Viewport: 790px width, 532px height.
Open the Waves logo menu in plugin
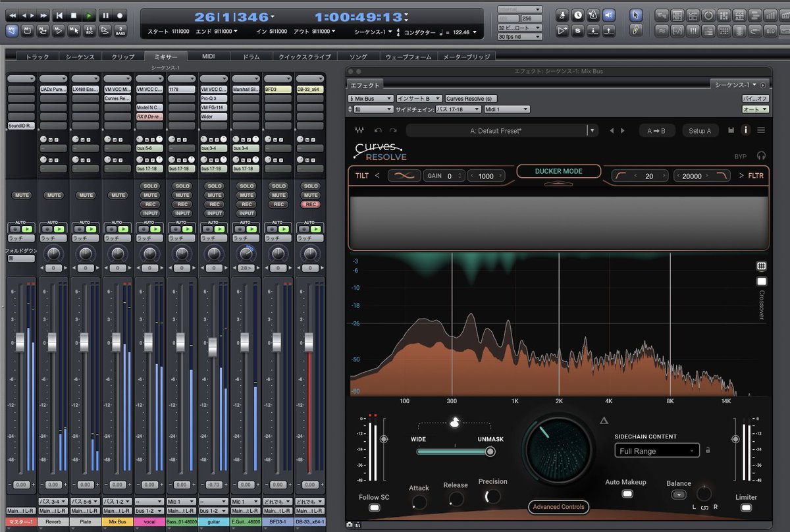click(x=359, y=130)
